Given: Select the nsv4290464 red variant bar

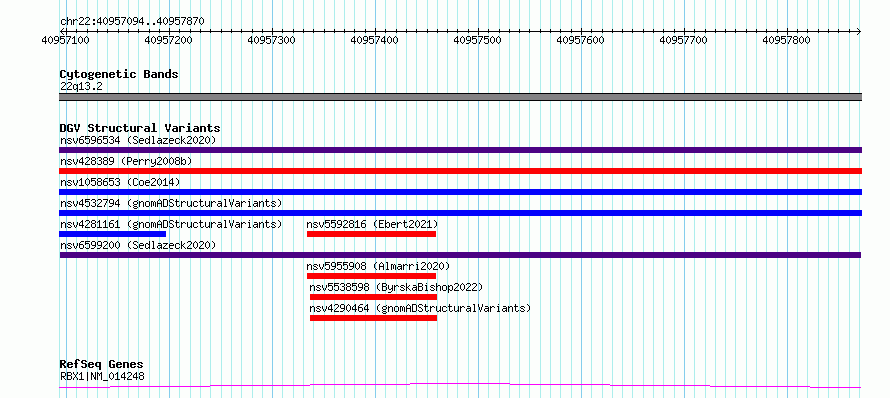Looking at the screenshot, I should 373,318.
